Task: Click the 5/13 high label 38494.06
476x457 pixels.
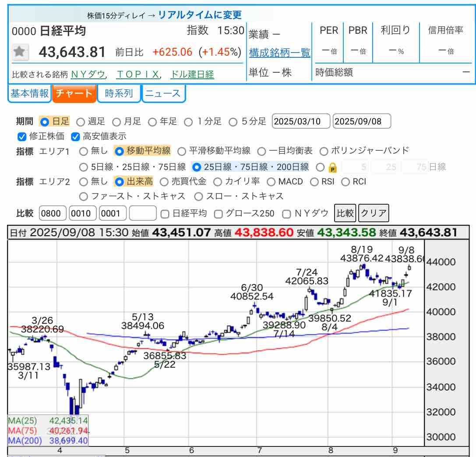Action: point(142,326)
